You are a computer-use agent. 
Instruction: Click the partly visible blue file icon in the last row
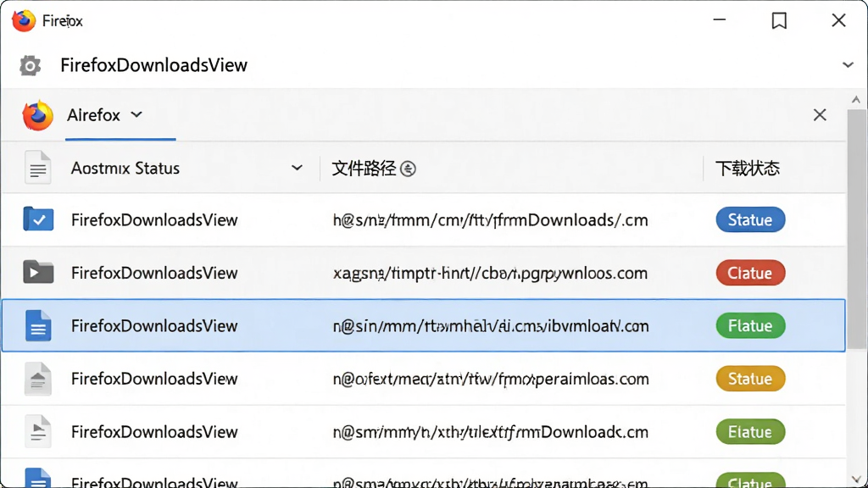[38, 478]
